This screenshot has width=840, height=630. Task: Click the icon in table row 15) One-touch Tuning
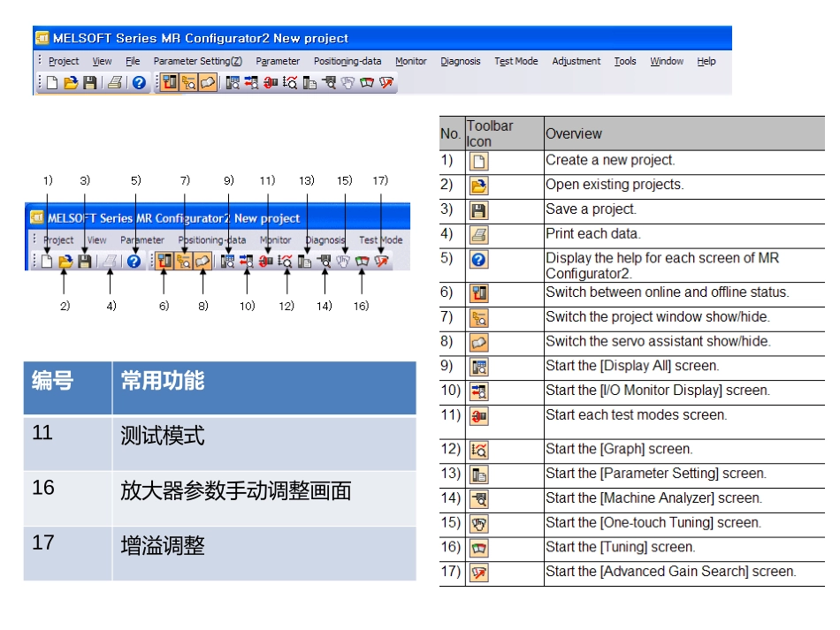479,524
